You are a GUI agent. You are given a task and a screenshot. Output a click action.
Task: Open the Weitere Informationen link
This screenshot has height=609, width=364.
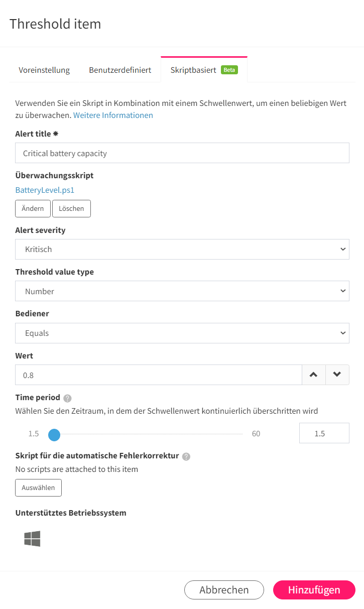pos(113,115)
